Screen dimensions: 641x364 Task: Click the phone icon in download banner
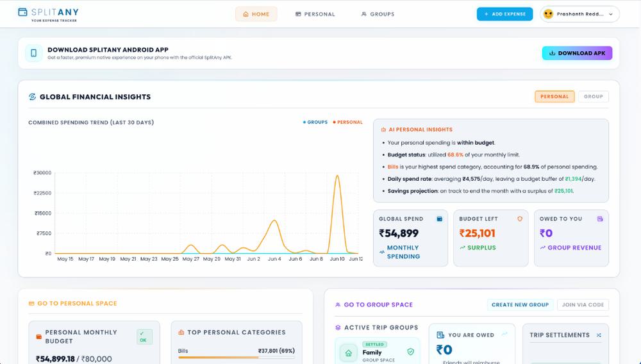pos(33,53)
